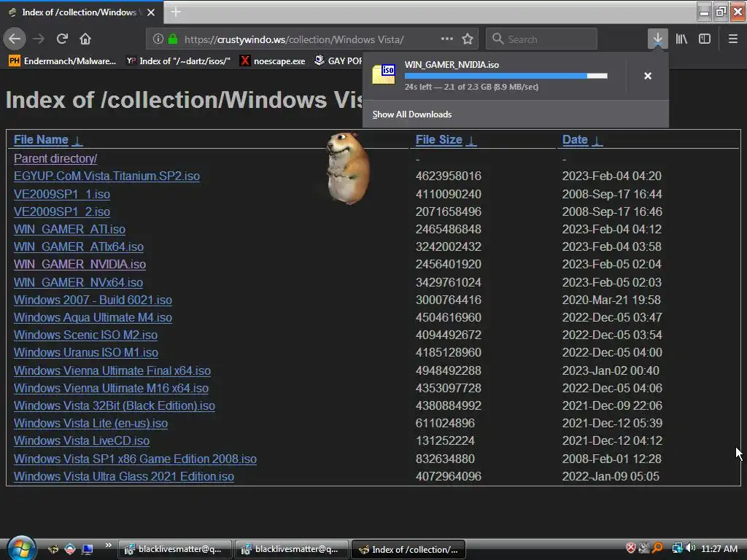Open the Endermanch/Malware bookmark

63,61
